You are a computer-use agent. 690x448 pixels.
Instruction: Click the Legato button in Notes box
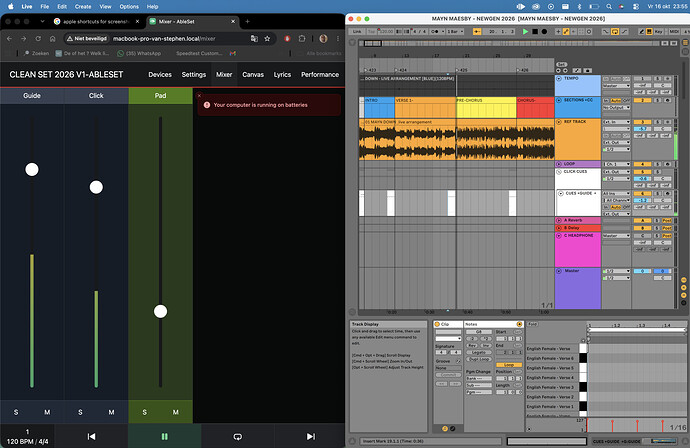click(479, 353)
